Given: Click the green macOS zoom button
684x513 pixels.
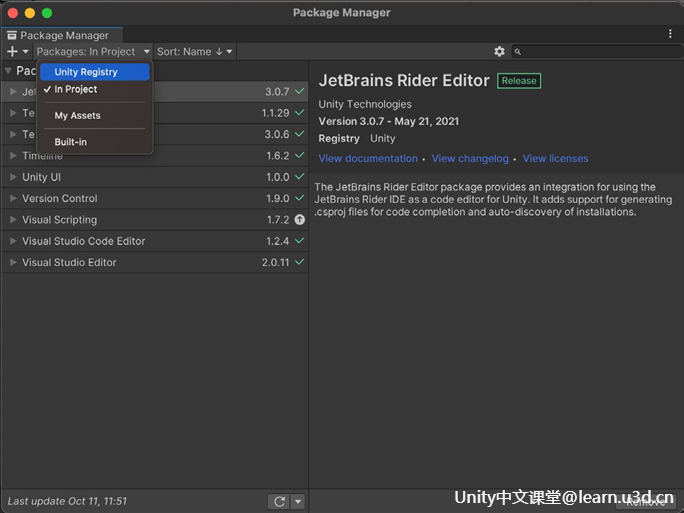Looking at the screenshot, I should coord(47,13).
